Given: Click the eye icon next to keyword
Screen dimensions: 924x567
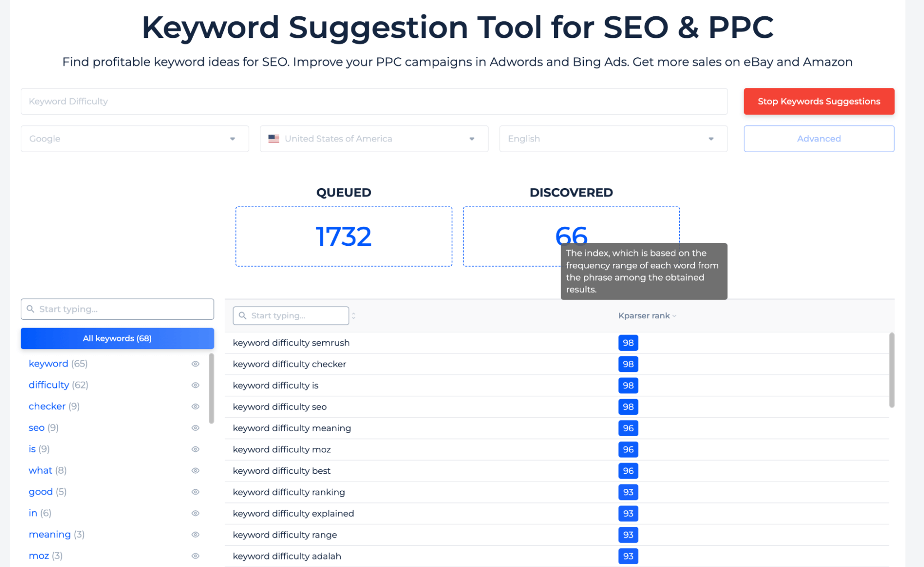Looking at the screenshot, I should click(x=196, y=364).
